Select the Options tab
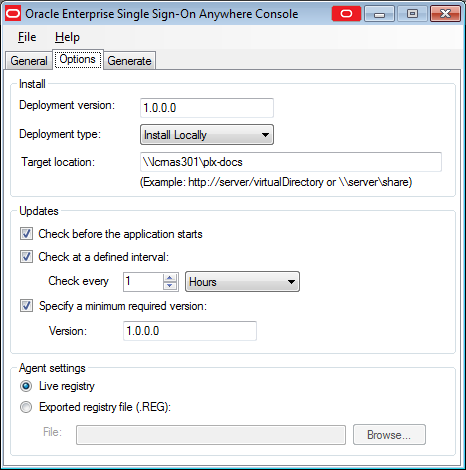 click(x=78, y=59)
